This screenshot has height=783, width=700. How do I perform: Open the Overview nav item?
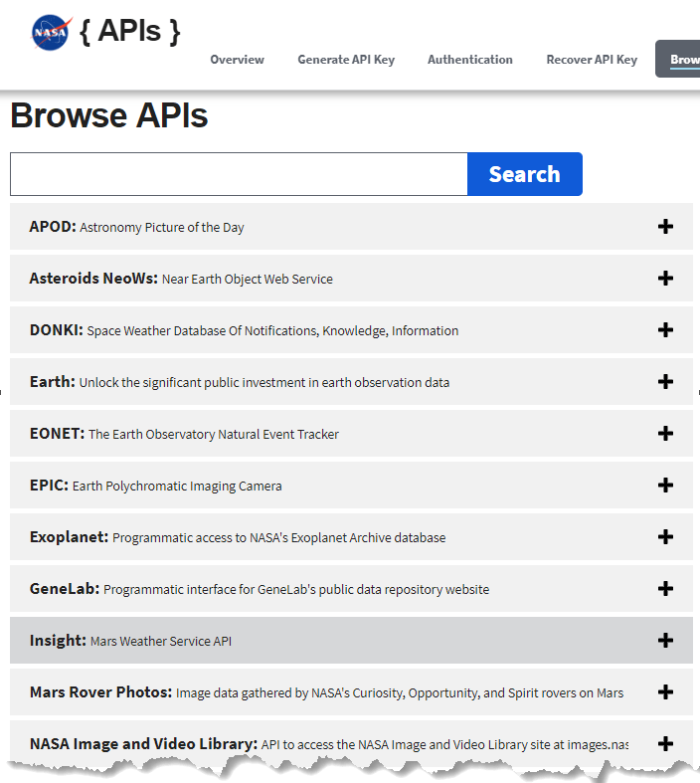tap(237, 60)
